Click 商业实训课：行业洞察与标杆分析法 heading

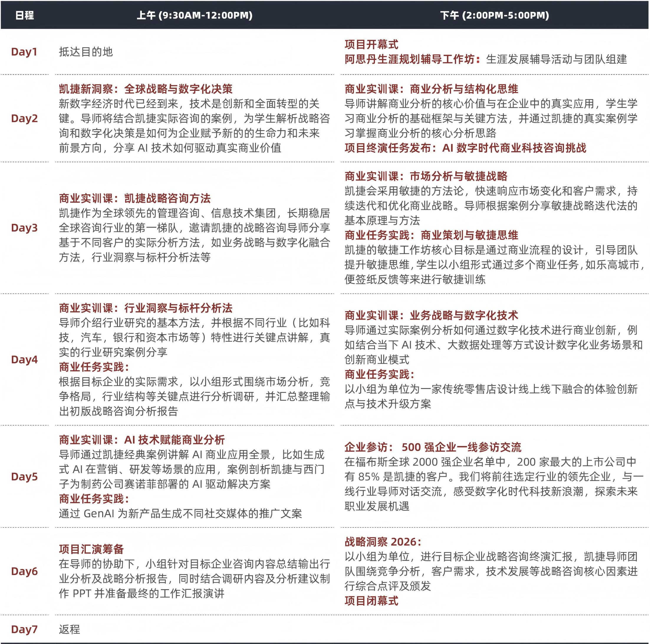pyautogui.click(x=146, y=308)
